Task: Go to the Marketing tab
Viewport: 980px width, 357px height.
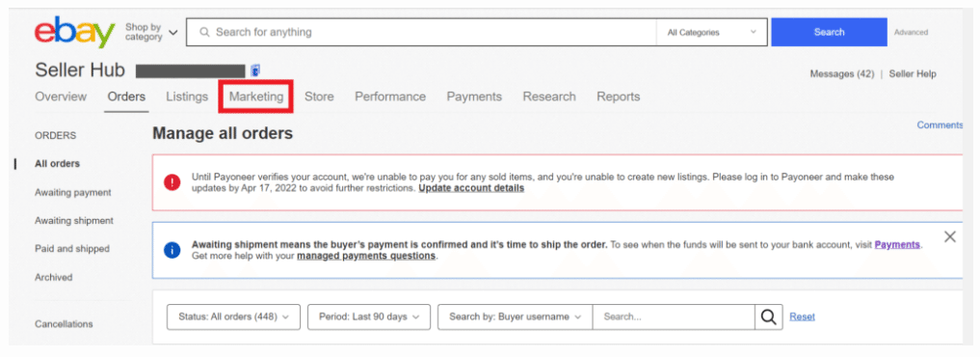Action: click(256, 96)
